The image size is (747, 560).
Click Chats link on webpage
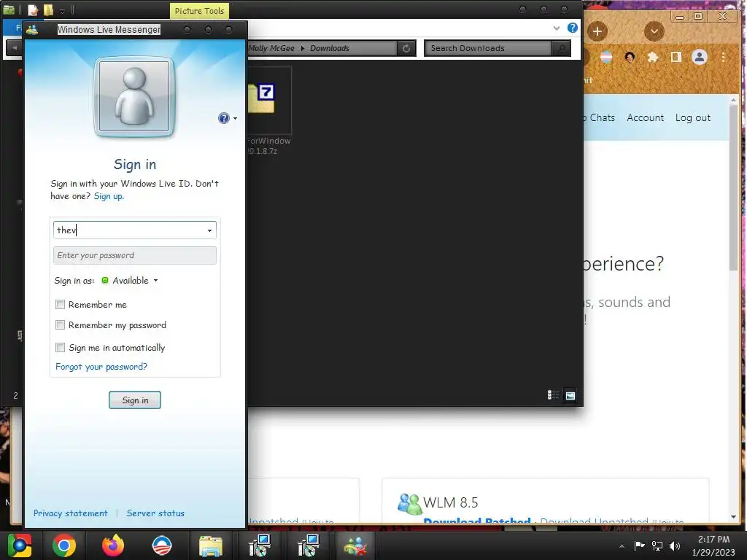coord(602,117)
